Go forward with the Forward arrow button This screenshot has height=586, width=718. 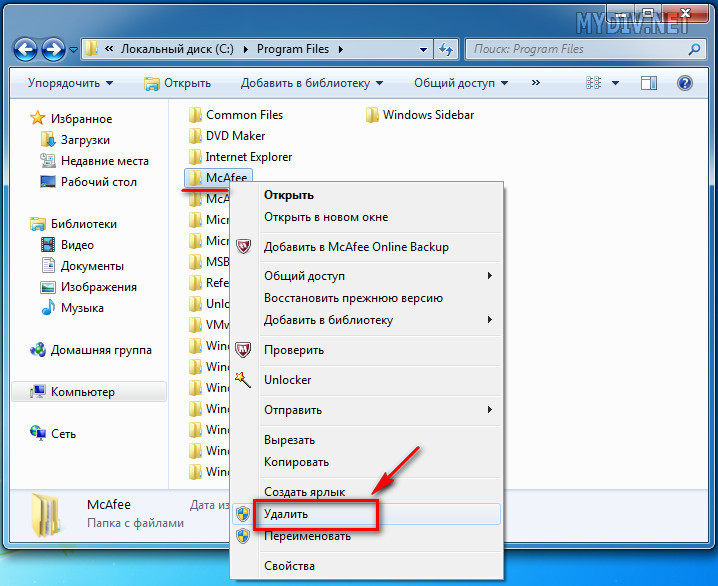[53, 49]
